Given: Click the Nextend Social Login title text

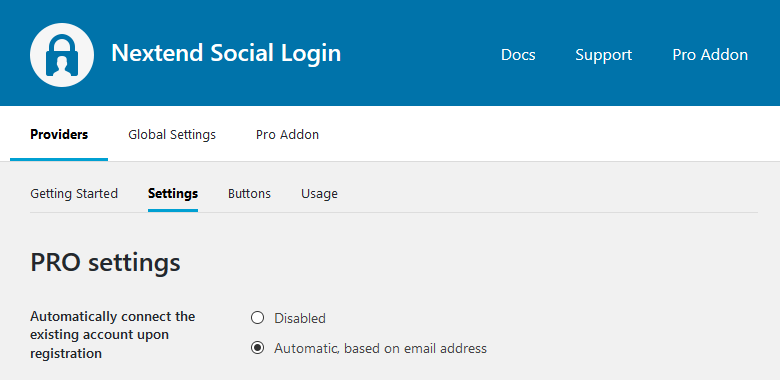Looking at the screenshot, I should (226, 53).
